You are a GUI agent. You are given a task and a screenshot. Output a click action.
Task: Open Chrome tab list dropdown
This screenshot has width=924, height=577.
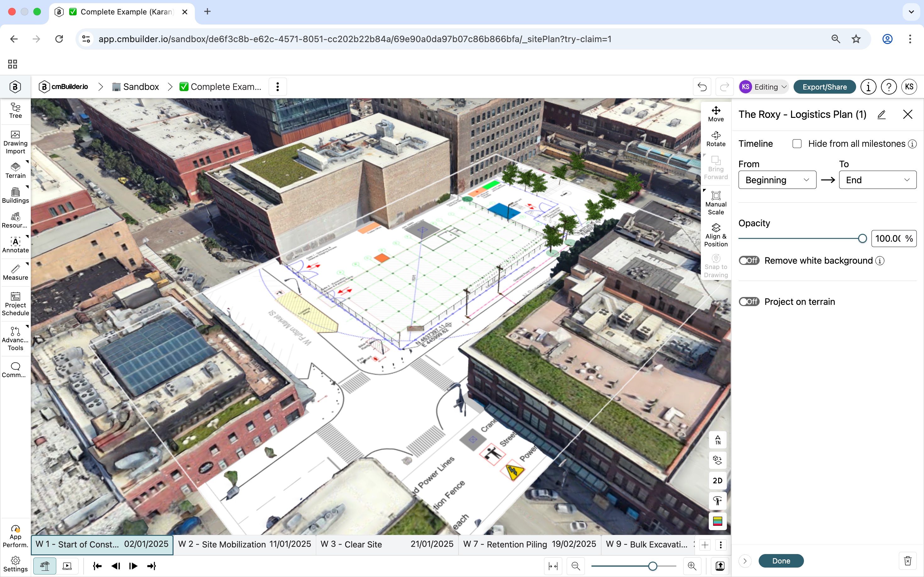click(x=911, y=12)
